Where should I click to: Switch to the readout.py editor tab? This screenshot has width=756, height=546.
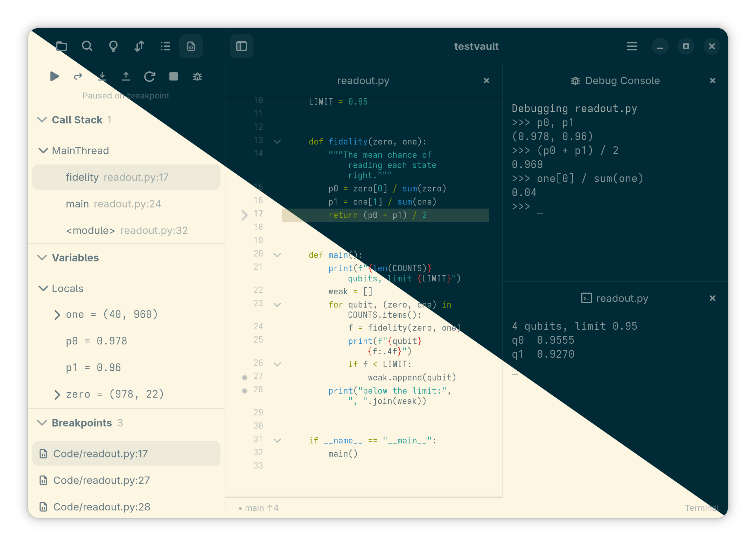point(363,80)
